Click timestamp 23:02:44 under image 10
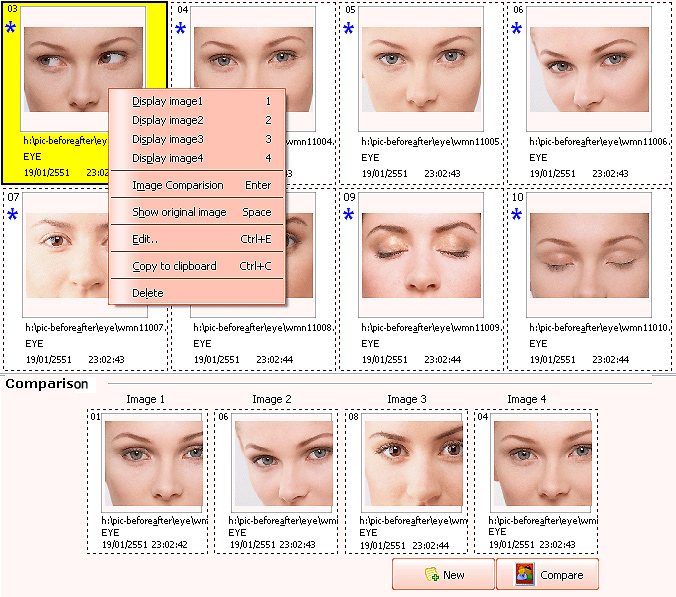The image size is (676, 597). point(610,359)
